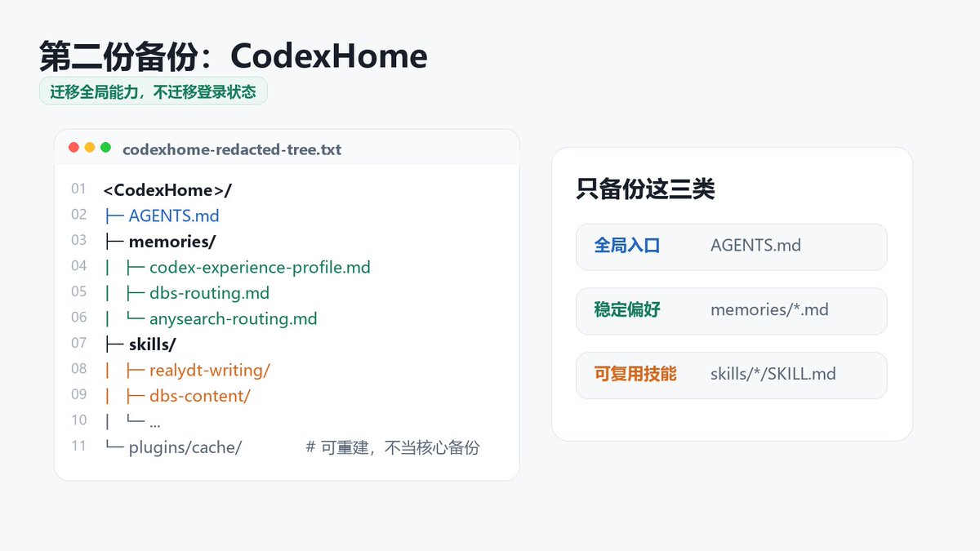The image size is (980, 551).
Task: Click the 只备份这三类 heading
Action: click(x=645, y=189)
